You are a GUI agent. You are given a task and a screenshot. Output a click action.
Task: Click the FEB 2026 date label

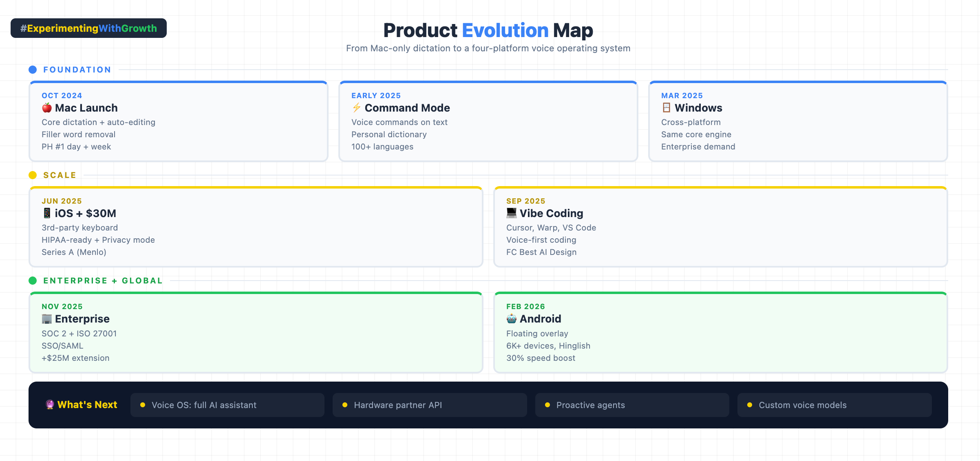(525, 307)
